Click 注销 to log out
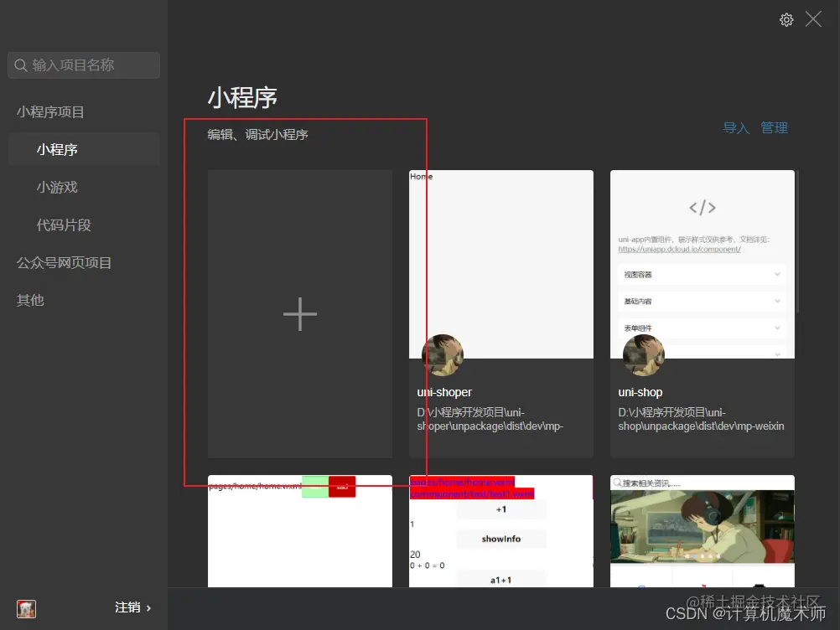 [x=126, y=608]
